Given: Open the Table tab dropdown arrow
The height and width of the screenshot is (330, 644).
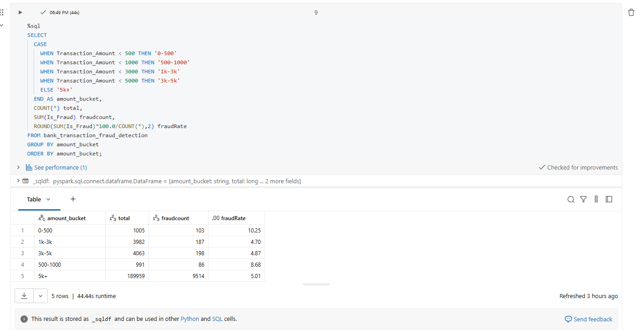Looking at the screenshot, I should click(48, 199).
